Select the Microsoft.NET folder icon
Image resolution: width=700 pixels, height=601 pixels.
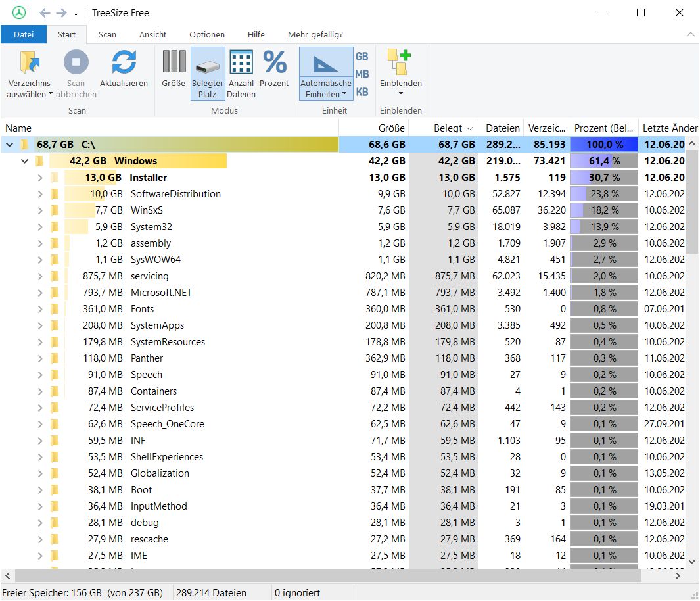(x=55, y=293)
